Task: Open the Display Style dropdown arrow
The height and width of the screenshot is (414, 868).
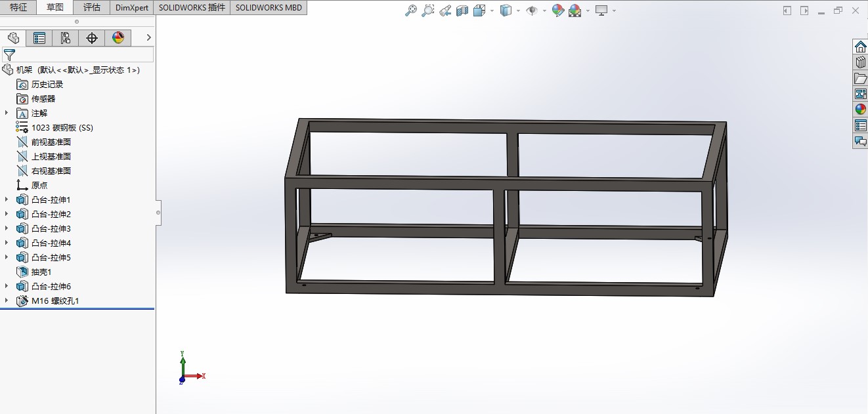Action: pos(518,10)
